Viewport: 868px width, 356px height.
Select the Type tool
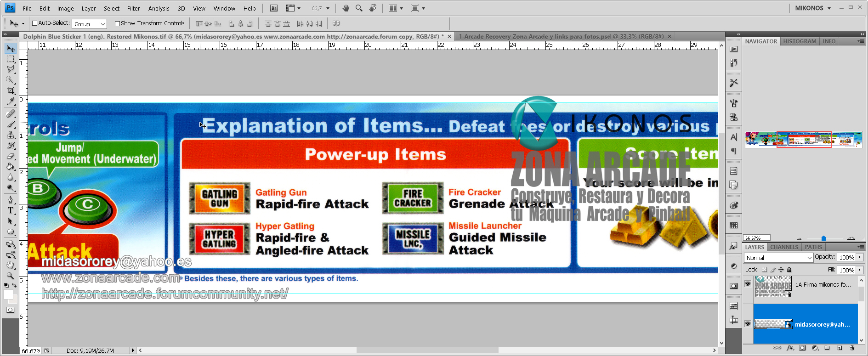11,210
